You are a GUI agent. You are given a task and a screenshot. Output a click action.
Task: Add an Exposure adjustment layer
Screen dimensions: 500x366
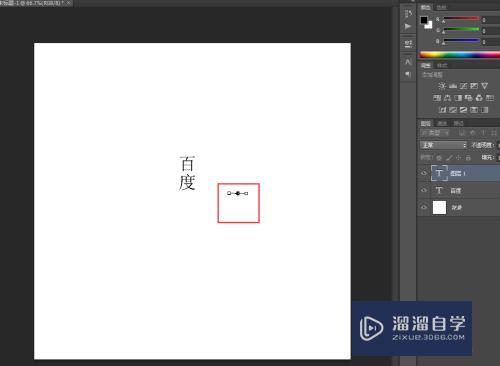click(474, 86)
